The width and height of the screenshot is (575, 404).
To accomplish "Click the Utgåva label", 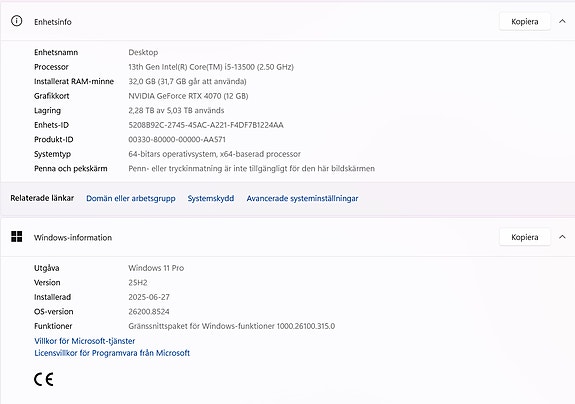I will tap(47, 268).
